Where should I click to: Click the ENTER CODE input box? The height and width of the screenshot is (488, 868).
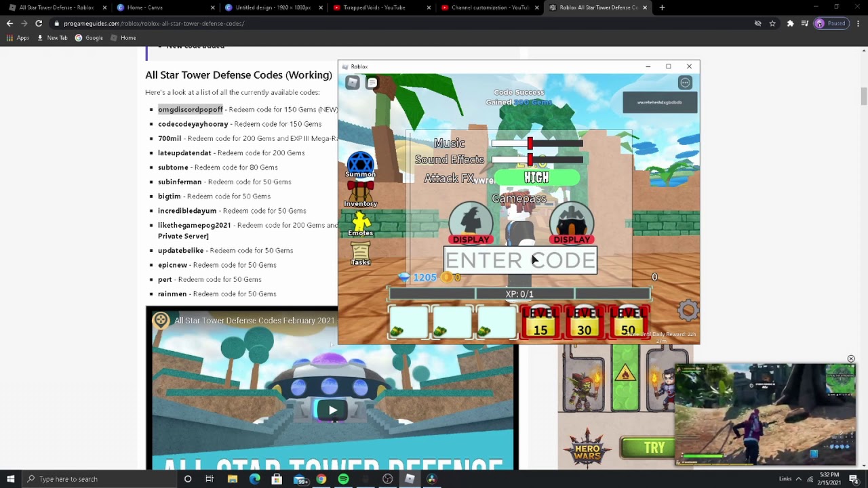[x=520, y=260]
